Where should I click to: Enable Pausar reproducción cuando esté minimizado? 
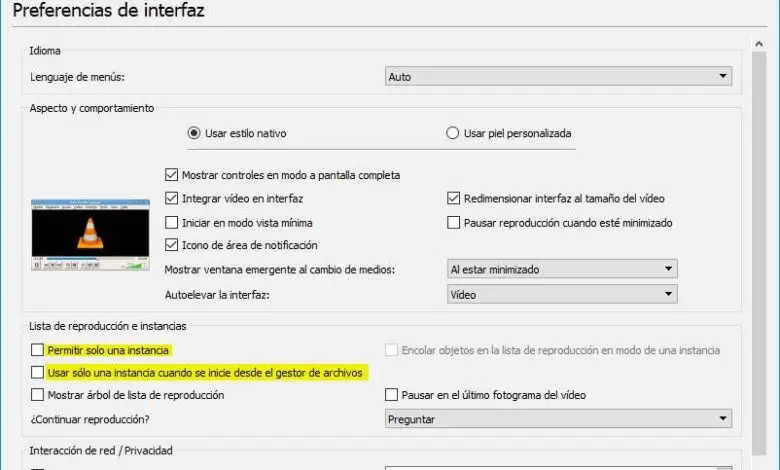coord(454,222)
